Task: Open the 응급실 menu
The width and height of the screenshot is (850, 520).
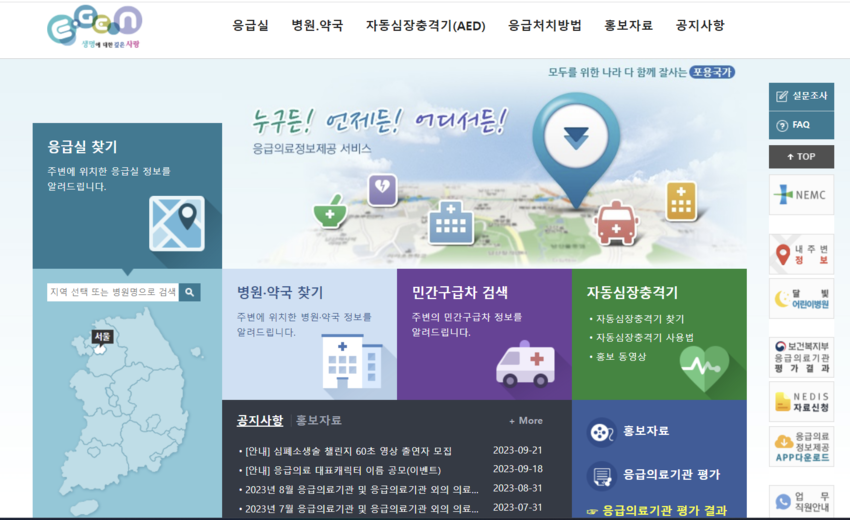Action: (250, 25)
